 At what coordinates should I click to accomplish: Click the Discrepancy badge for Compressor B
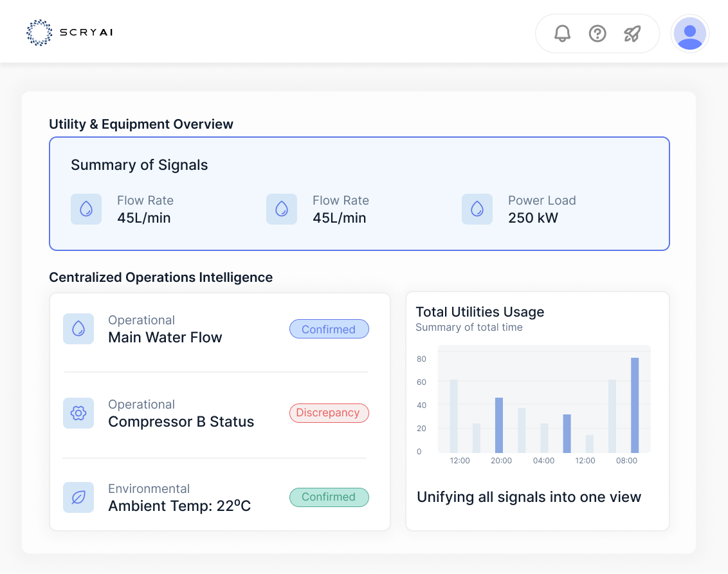tap(329, 413)
